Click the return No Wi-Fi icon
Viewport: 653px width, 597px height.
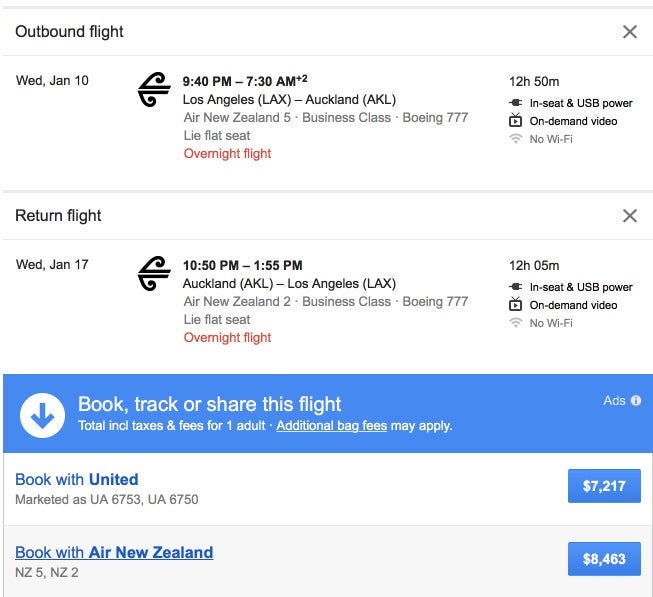pos(516,323)
